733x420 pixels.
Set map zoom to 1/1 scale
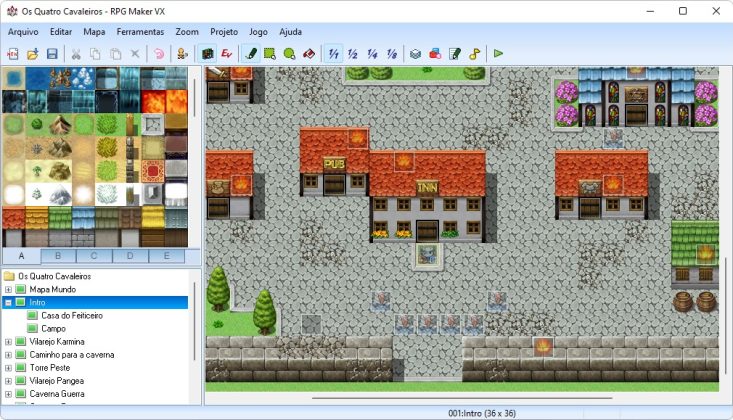coord(333,54)
